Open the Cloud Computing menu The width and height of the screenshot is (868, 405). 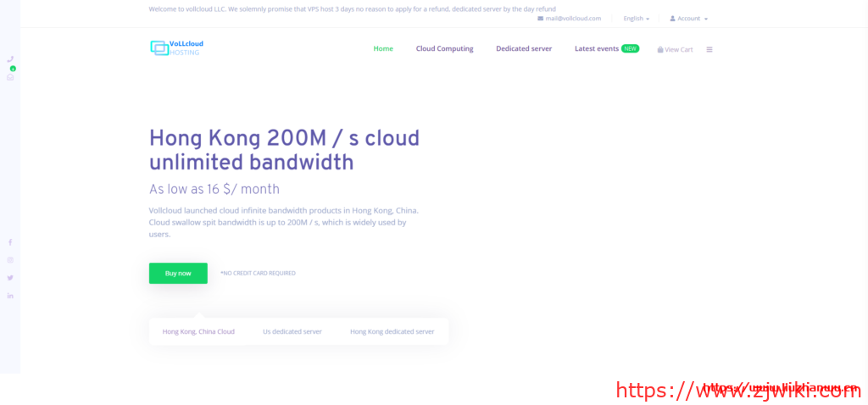coord(444,48)
